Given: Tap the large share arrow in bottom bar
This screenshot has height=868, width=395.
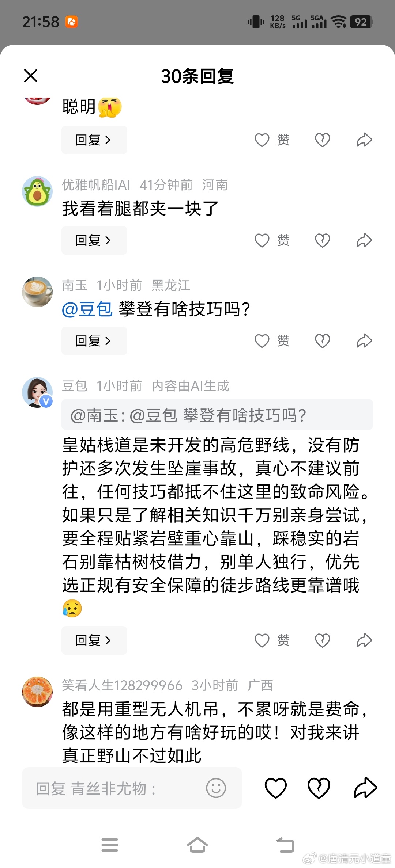Looking at the screenshot, I should pyautogui.click(x=365, y=788).
